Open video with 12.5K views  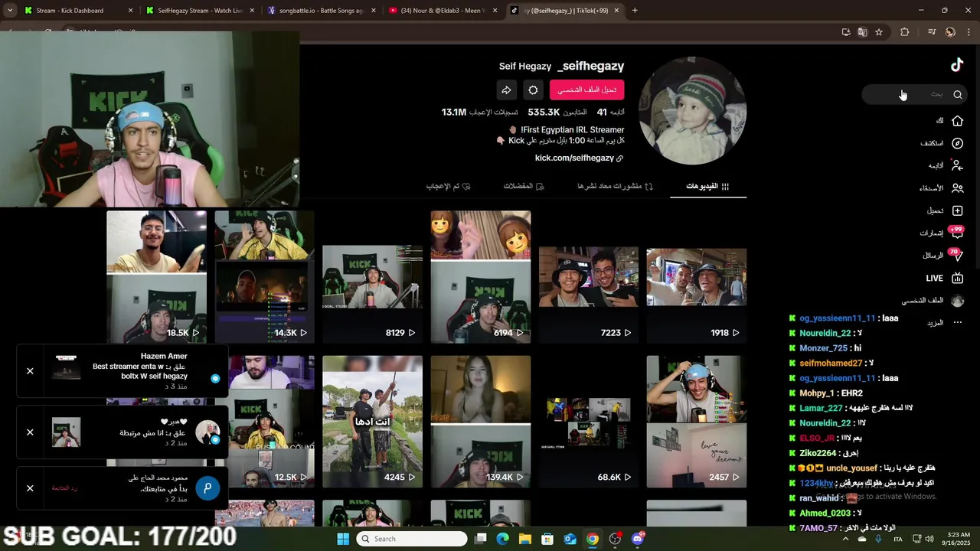coord(271,422)
